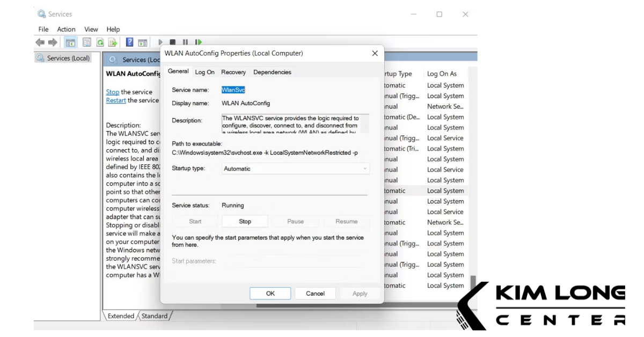Open the View menu
644x337 pixels.
[x=91, y=30]
